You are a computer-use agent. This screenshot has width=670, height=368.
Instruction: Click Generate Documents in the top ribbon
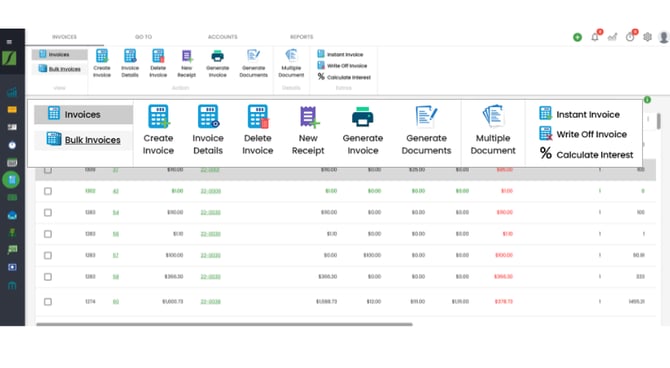253,62
